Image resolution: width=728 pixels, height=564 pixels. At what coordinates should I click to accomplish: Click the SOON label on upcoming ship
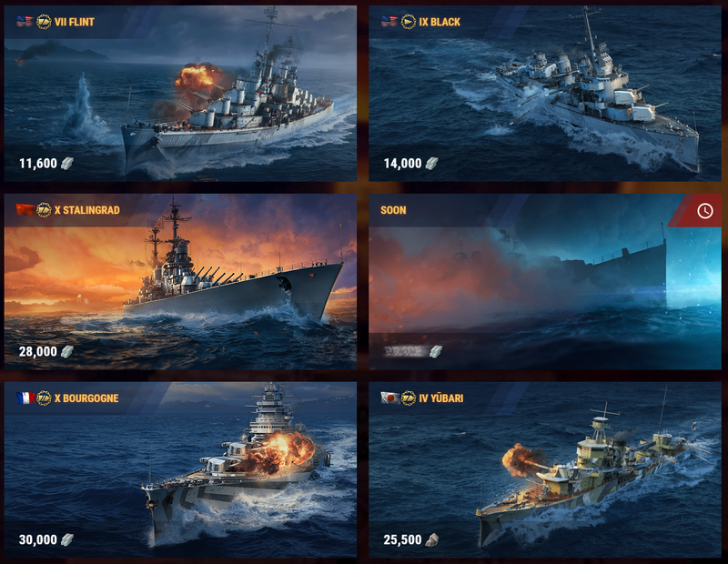[x=393, y=210]
